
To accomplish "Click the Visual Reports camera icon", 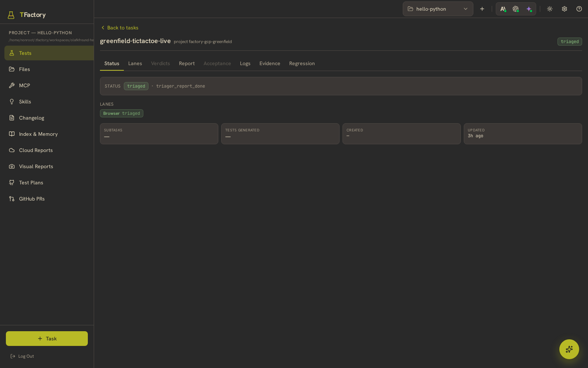I will click(x=12, y=166).
